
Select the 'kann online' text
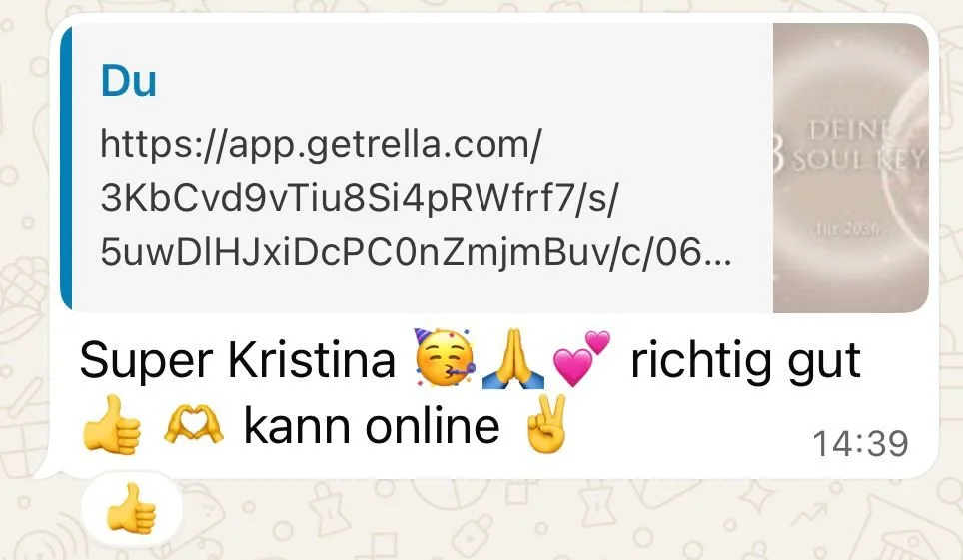(x=372, y=425)
